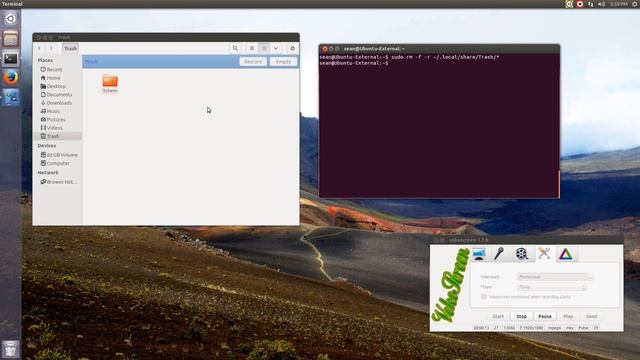
Task: Open the Trash icon at launcher bottom
Action: pos(11,349)
